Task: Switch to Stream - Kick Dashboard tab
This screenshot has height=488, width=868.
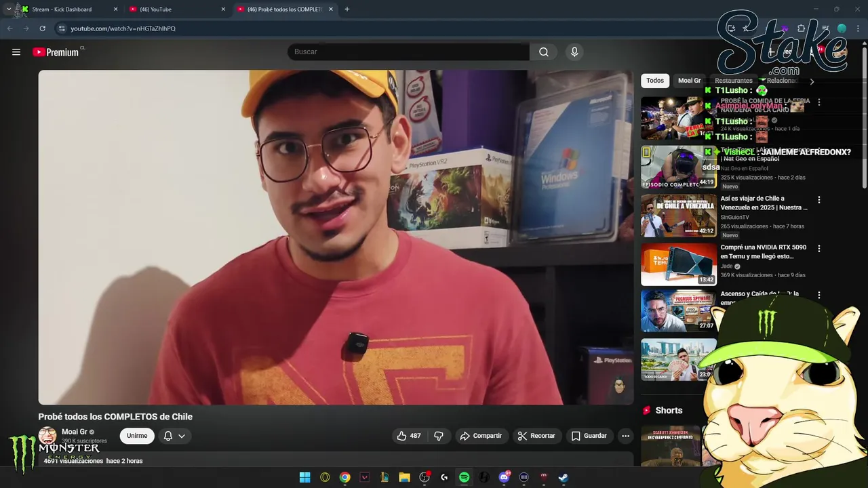Action: pos(68,9)
